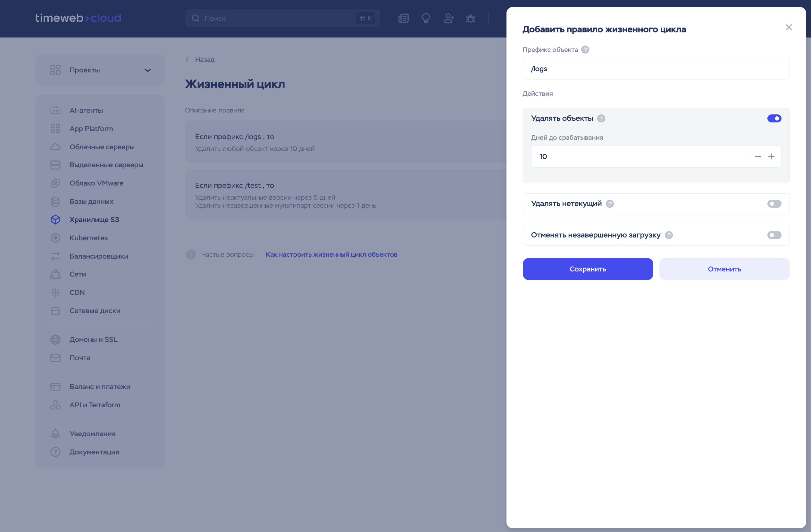The height and width of the screenshot is (532, 811).
Task: Increase days with the plus stepper
Action: coord(771,157)
